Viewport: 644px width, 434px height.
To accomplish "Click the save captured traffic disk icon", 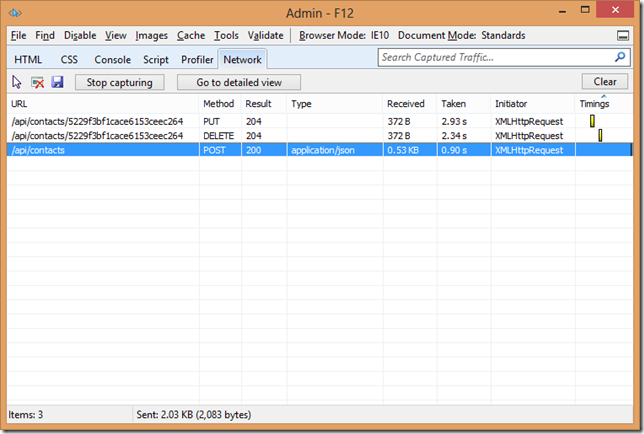I will click(x=57, y=82).
